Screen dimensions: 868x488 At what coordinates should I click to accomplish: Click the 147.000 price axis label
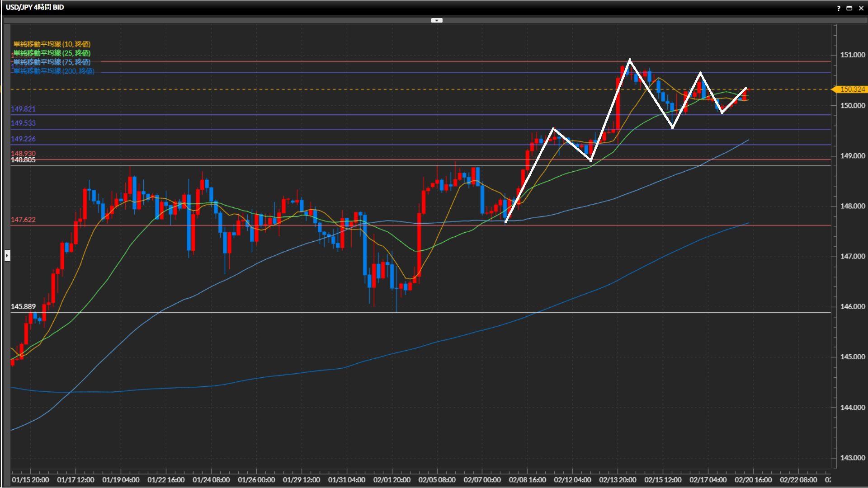coord(852,256)
